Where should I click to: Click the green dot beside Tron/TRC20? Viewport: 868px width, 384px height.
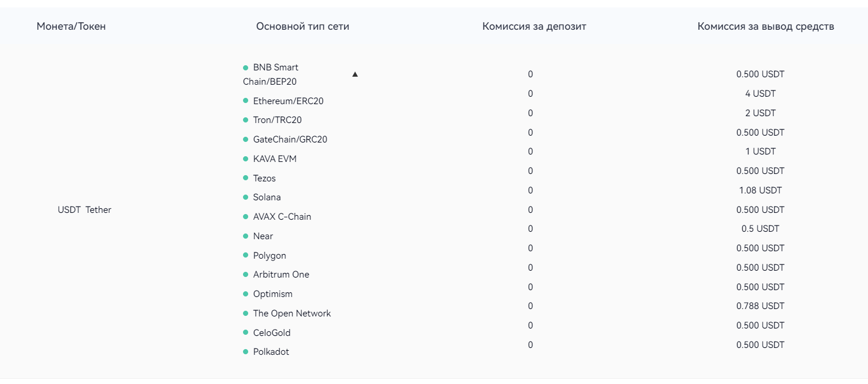coord(246,120)
